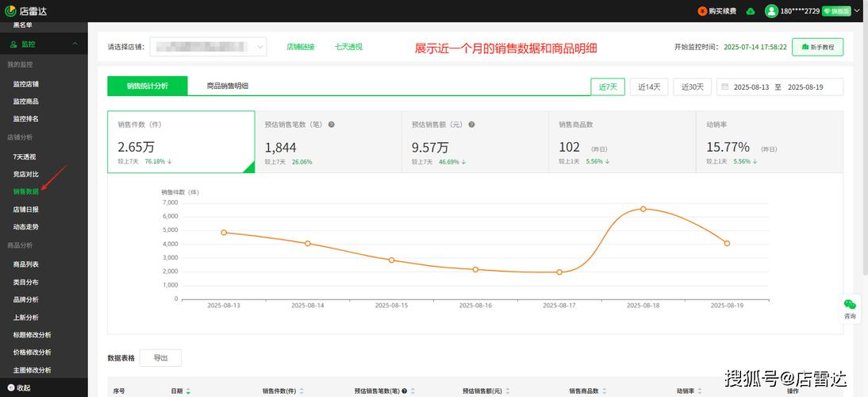Screen dimensions: 868x397
Task: Open the 七天透视 link
Action: point(348,47)
